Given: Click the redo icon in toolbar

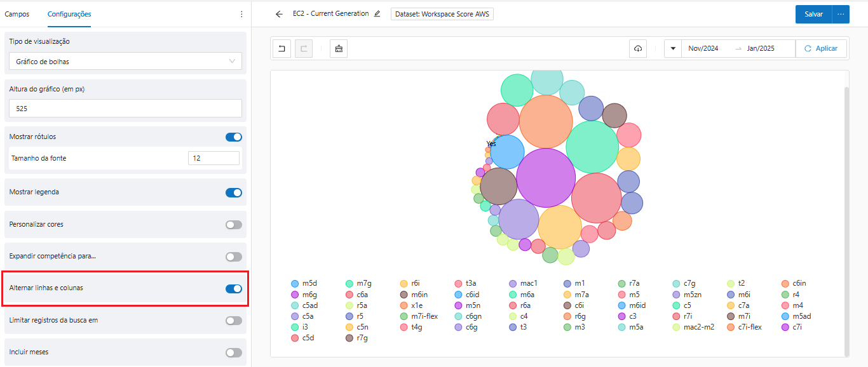Looking at the screenshot, I should pos(304,49).
